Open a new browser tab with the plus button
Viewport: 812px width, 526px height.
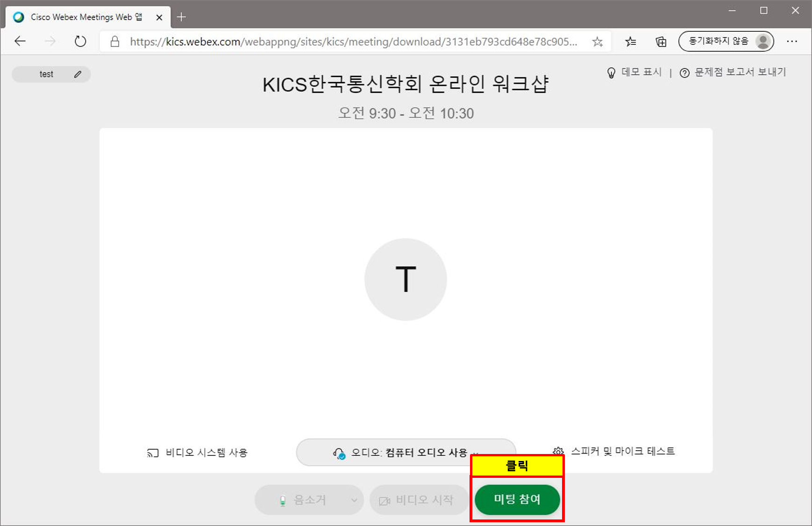pyautogui.click(x=181, y=17)
